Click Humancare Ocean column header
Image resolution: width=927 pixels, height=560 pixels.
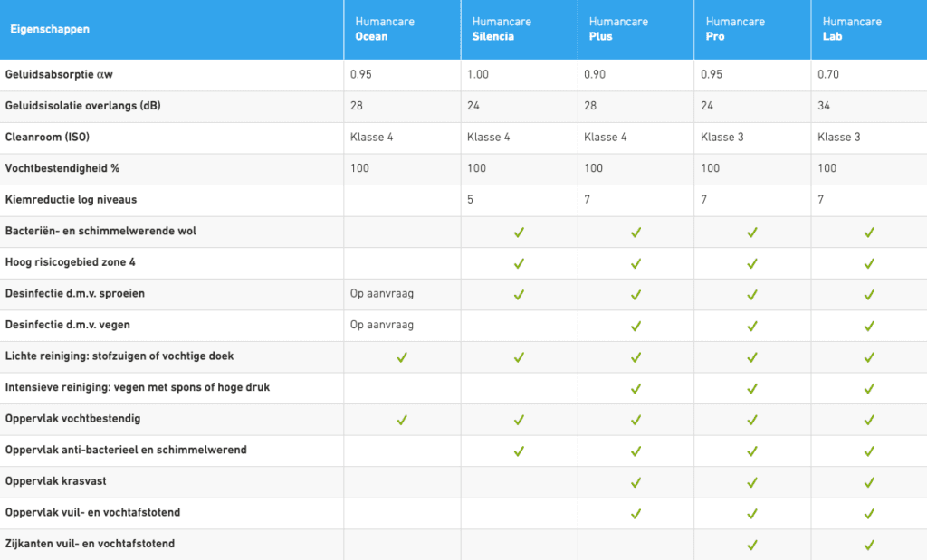point(384,29)
